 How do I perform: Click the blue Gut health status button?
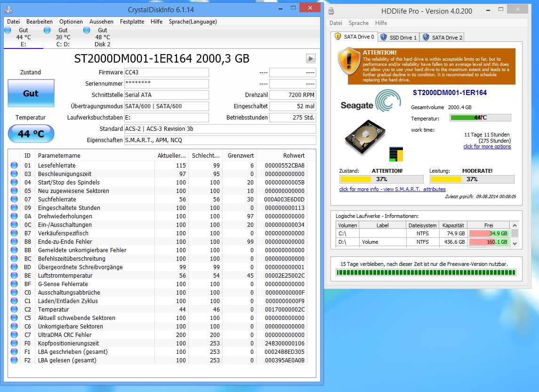click(x=31, y=93)
